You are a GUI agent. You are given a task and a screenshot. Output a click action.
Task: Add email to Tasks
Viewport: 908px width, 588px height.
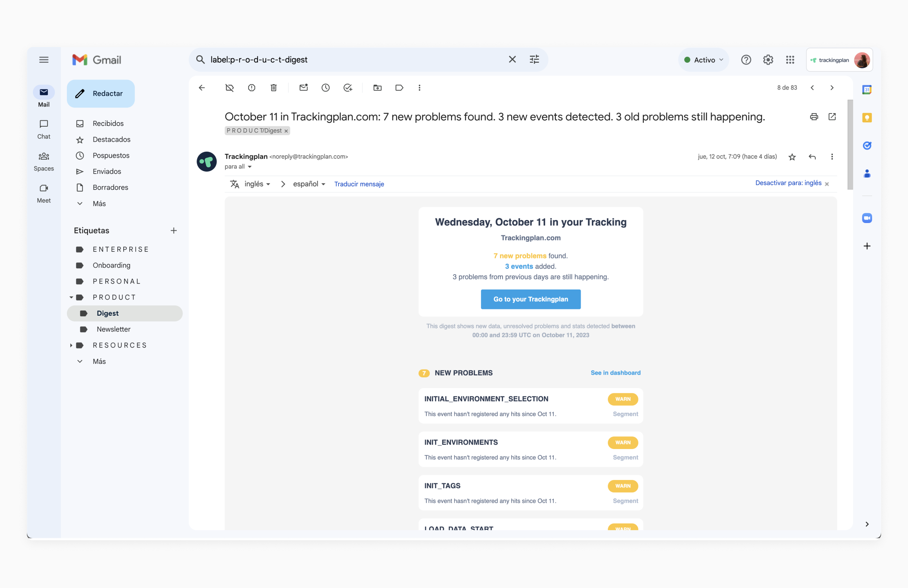click(x=348, y=88)
